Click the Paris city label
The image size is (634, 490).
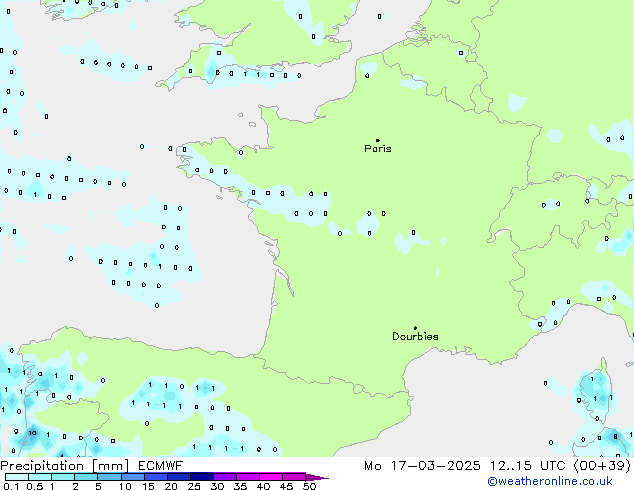pos(378,148)
